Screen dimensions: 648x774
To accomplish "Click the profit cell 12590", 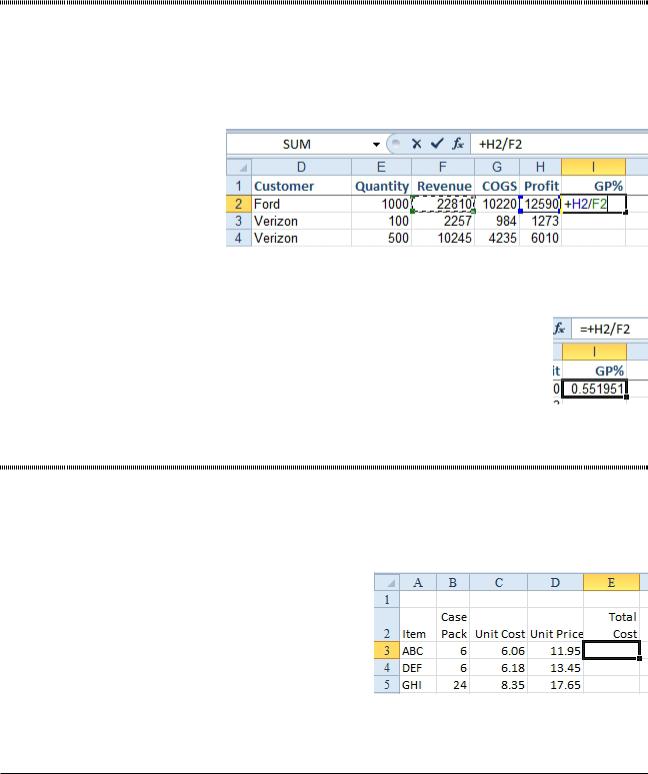I will (540, 204).
